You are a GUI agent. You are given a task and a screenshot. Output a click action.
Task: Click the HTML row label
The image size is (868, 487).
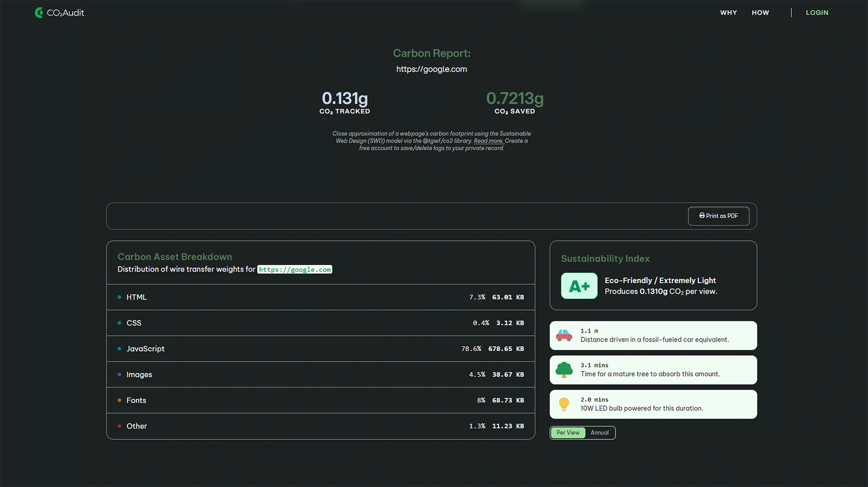pyautogui.click(x=136, y=297)
